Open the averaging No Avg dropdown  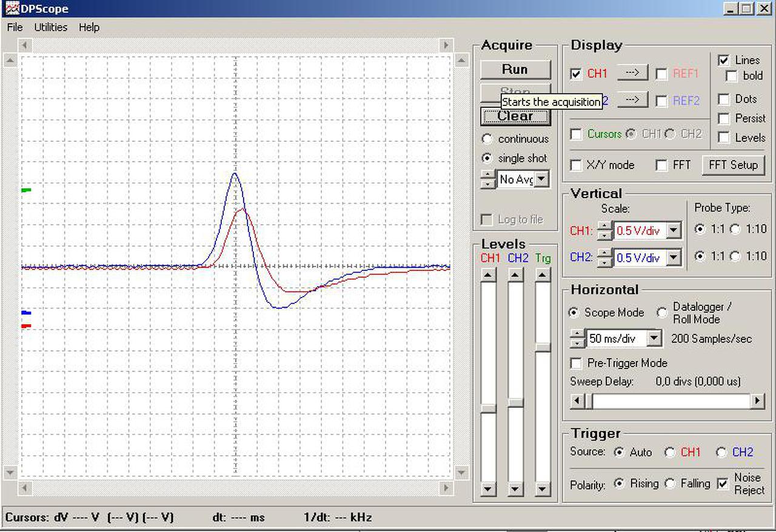pos(542,179)
